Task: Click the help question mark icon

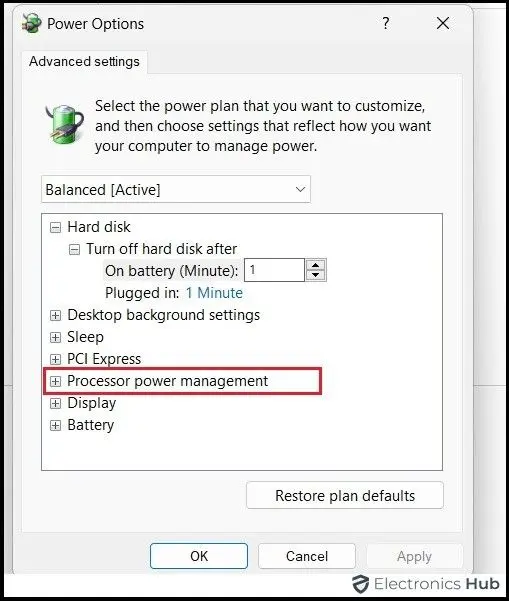Action: click(x=386, y=23)
